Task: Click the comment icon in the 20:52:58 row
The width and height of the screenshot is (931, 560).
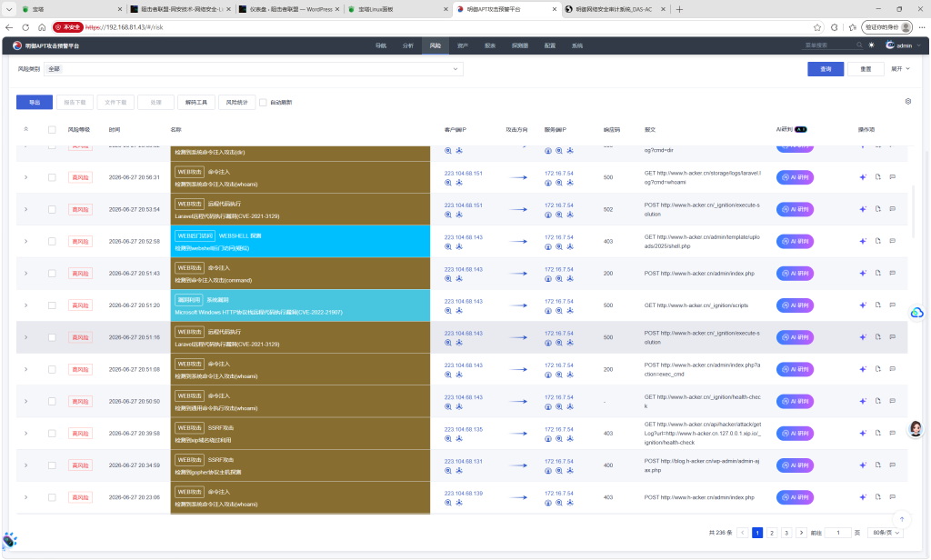Action: [x=893, y=241]
